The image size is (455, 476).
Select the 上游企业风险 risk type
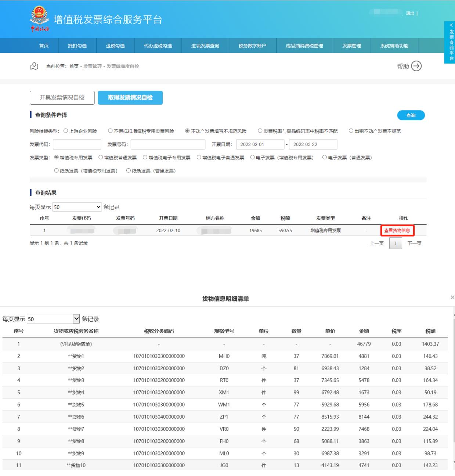66,131
